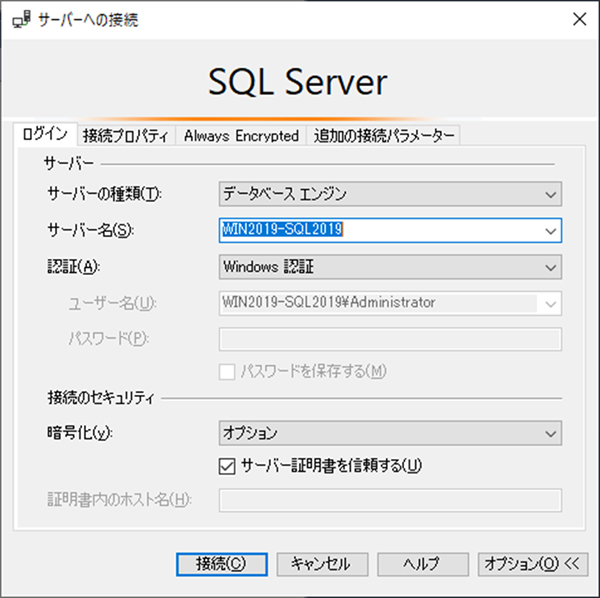The height and width of the screenshot is (598, 600).
Task: Click the パスワードを保存する checkbox
Action: pyautogui.click(x=226, y=371)
